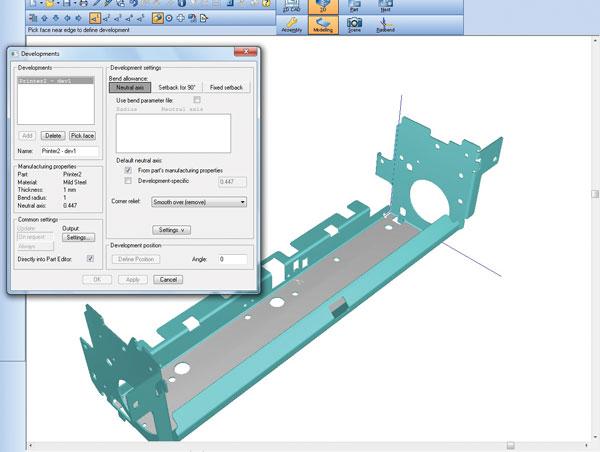Click the development Name text field
600x452 pixels.
coord(71,151)
